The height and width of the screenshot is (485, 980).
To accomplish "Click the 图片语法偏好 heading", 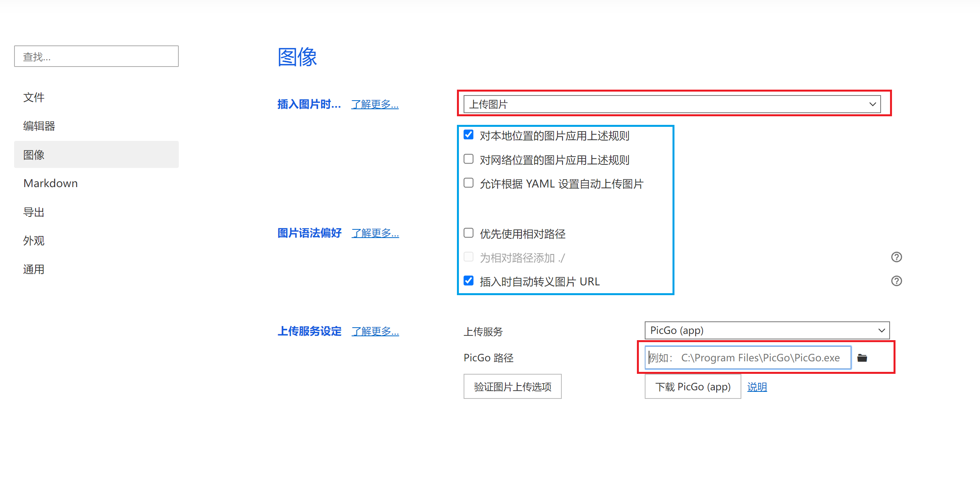I will pos(309,233).
